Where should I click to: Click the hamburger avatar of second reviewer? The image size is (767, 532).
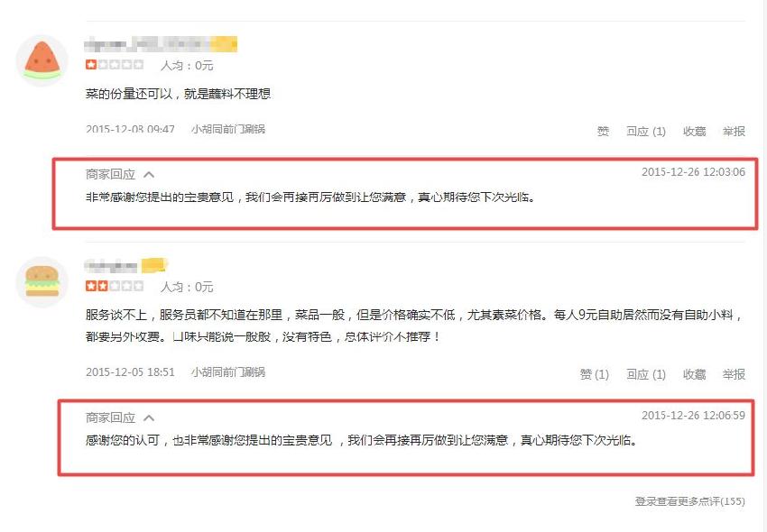click(x=42, y=282)
